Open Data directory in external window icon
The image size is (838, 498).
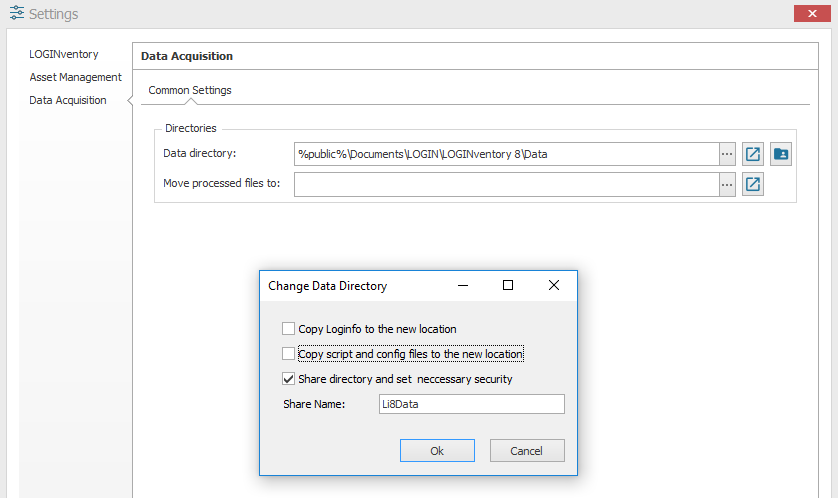coord(752,154)
